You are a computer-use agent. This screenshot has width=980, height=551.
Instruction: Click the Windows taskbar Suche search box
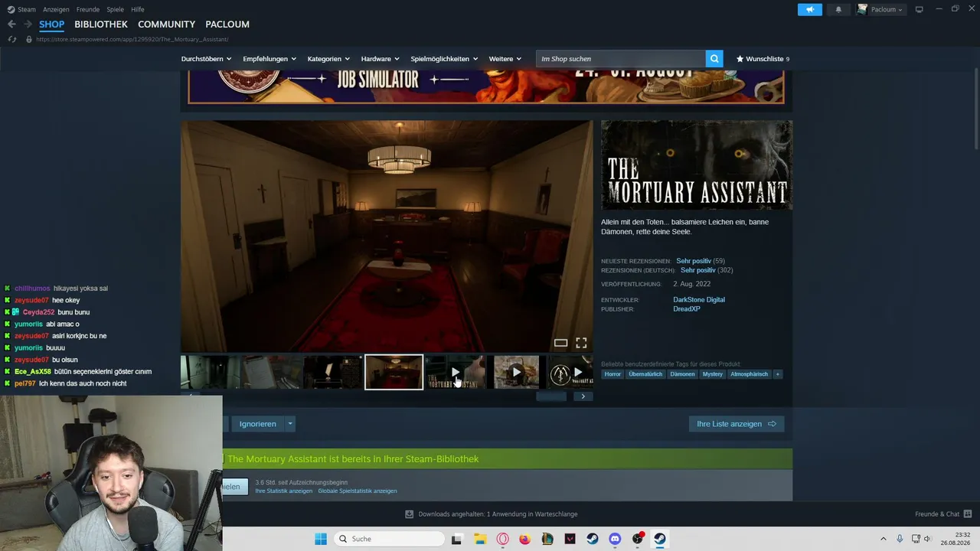389,539
